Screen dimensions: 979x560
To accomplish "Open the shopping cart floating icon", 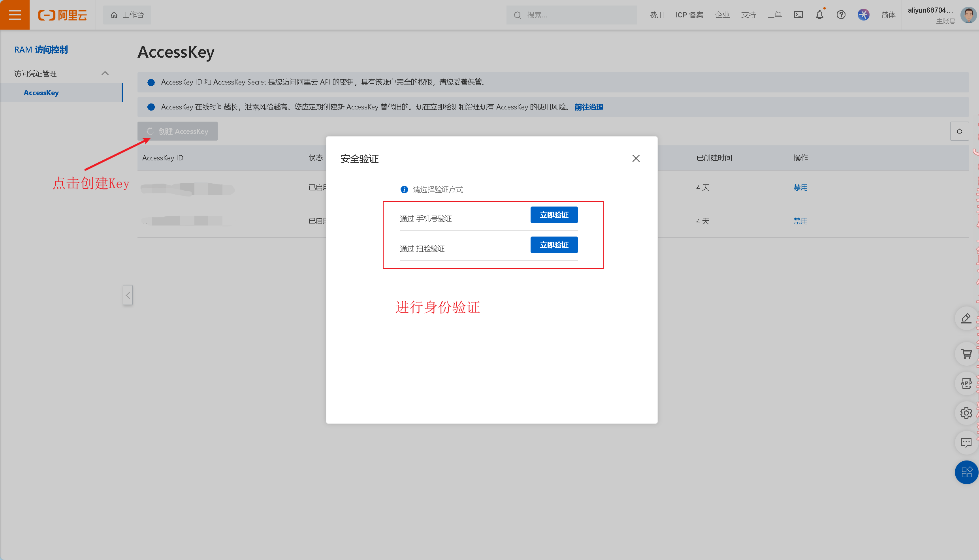I will pos(966,354).
